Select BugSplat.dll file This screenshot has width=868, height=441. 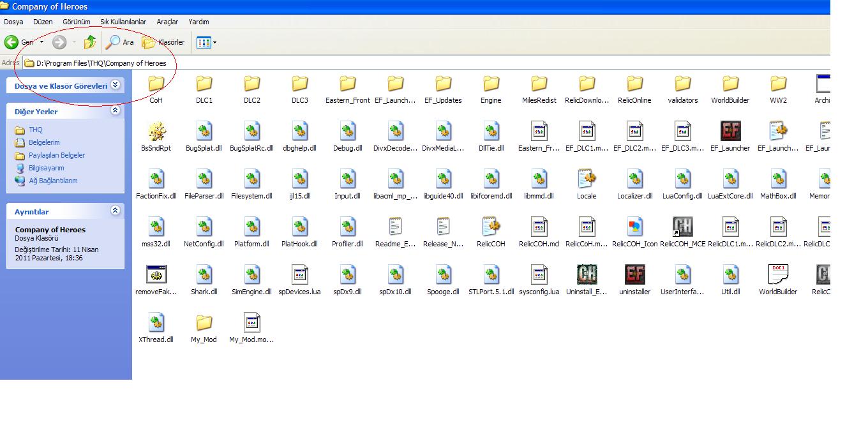(204, 137)
